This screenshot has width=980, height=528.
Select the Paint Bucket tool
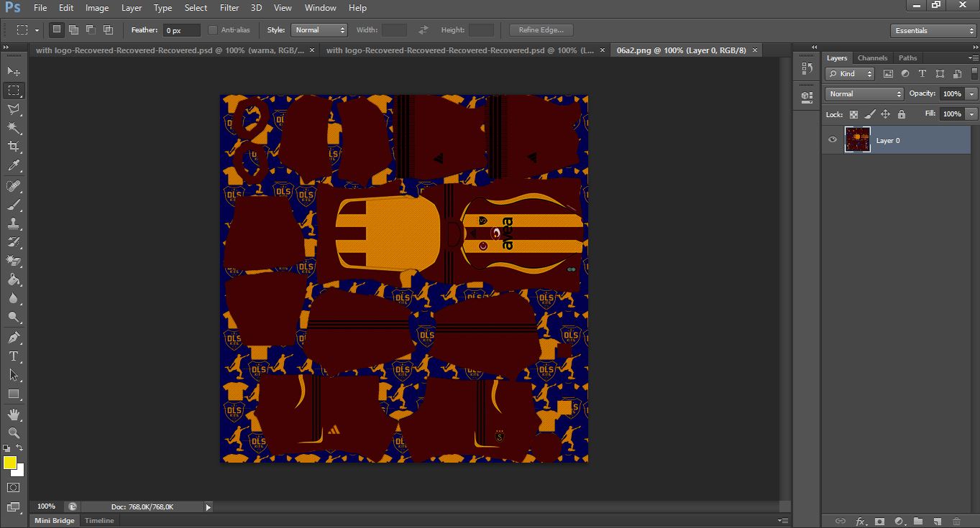(14, 279)
